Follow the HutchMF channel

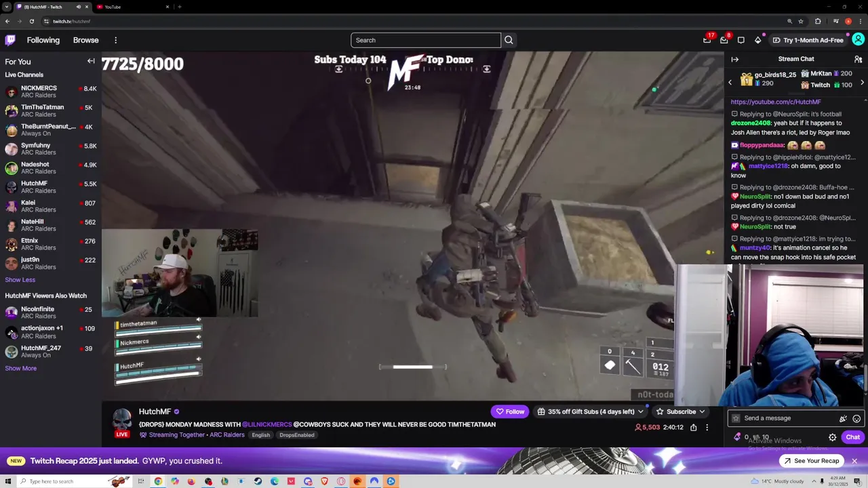pos(510,411)
